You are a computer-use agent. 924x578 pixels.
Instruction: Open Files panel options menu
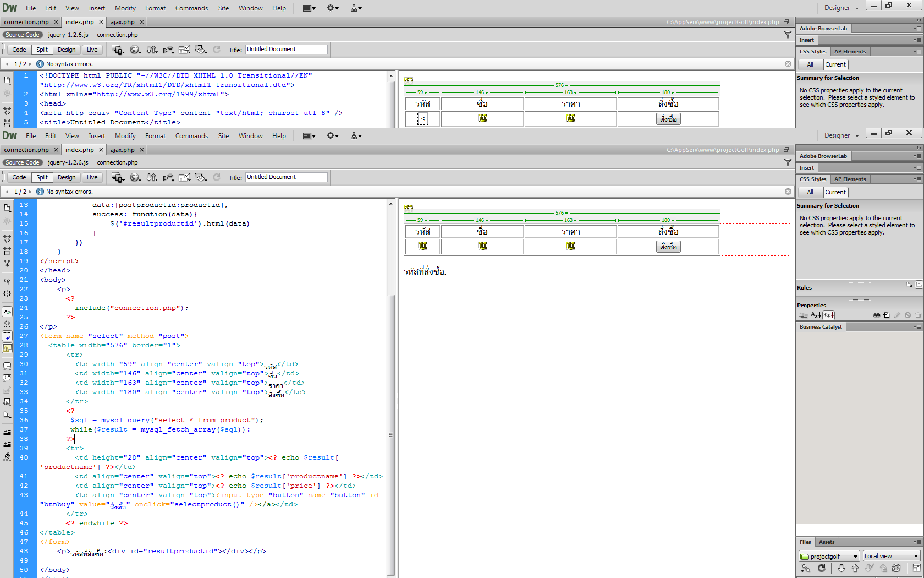[917, 542]
